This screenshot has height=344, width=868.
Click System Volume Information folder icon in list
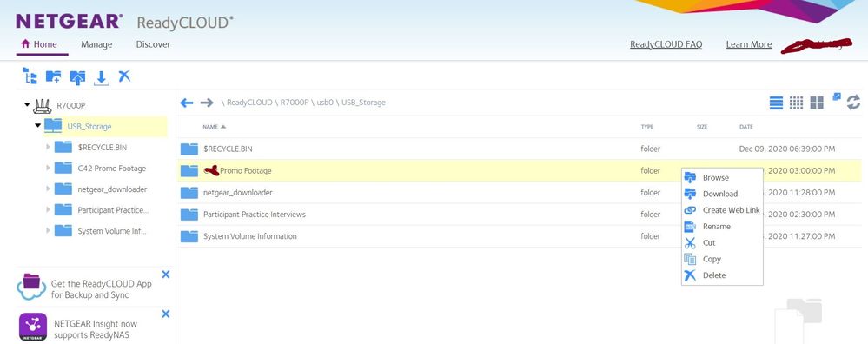click(189, 236)
